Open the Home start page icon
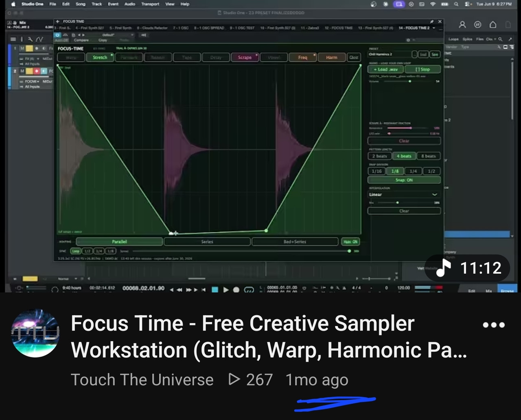The height and width of the screenshot is (420, 521). (493, 25)
